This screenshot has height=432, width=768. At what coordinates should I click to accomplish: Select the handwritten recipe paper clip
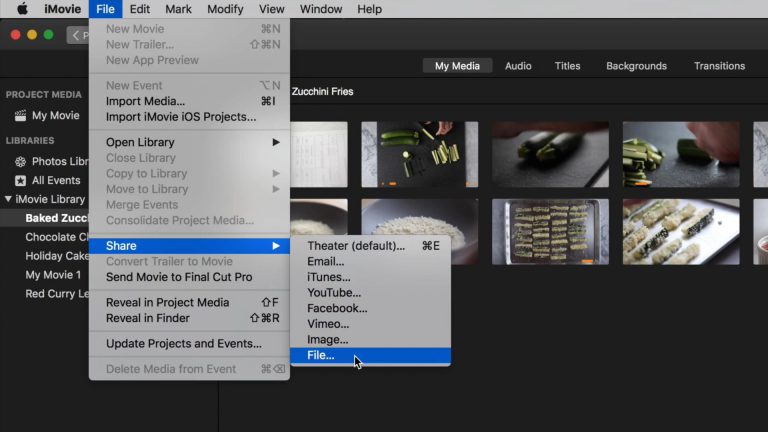tap(319, 154)
